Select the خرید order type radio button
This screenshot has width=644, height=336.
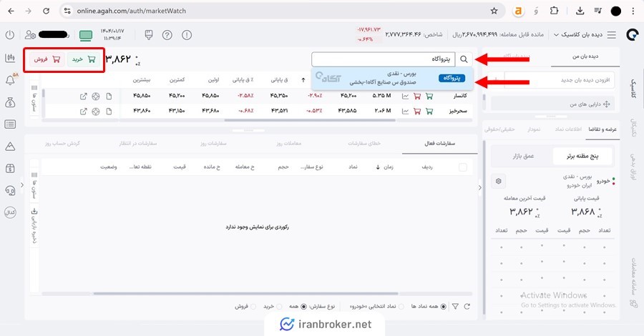tap(280, 306)
